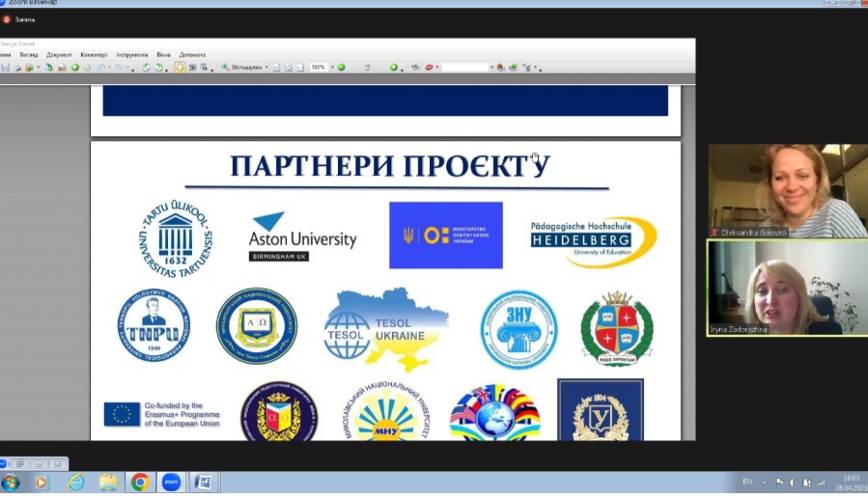This screenshot has width=868, height=497.
Task: Click the Fit Width page icon
Action: (x=300, y=68)
